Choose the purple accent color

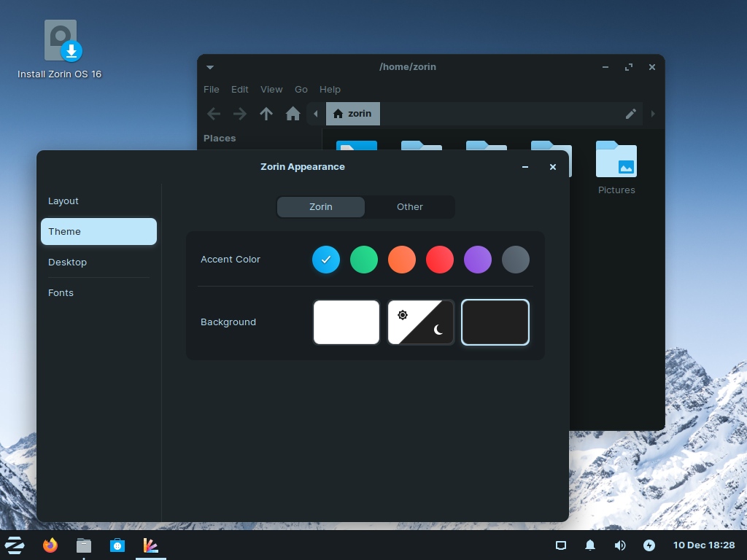click(x=477, y=260)
